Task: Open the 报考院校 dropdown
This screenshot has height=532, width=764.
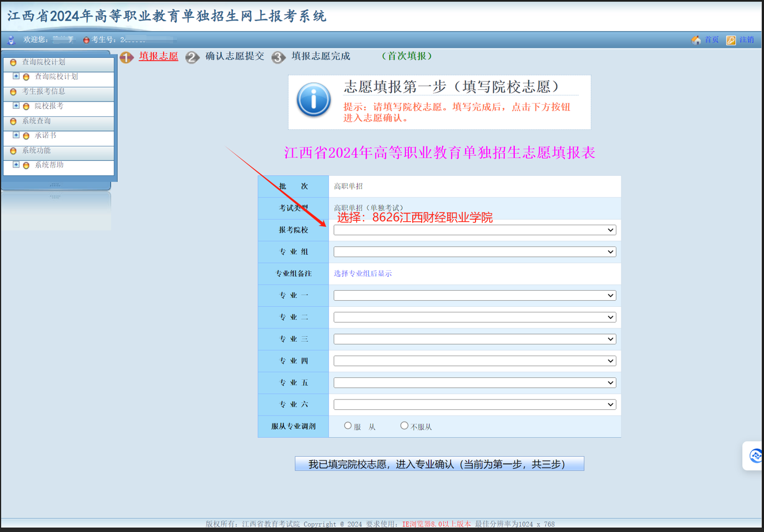Action: tap(475, 230)
